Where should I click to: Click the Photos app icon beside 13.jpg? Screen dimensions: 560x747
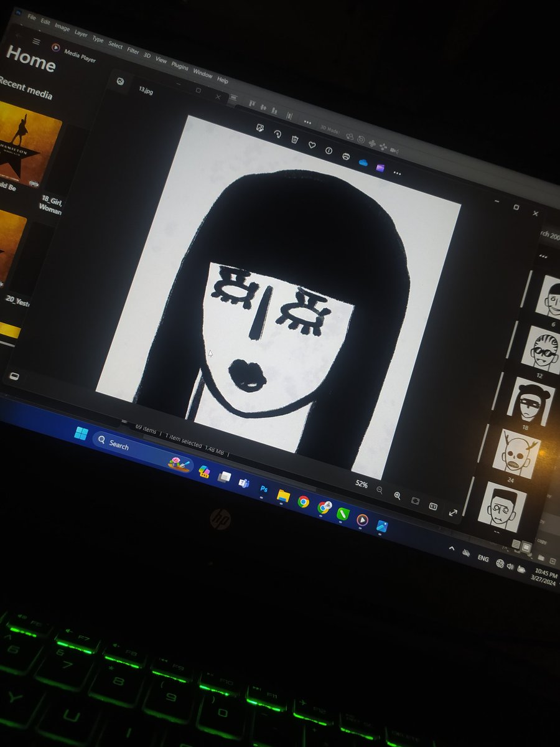121,81
